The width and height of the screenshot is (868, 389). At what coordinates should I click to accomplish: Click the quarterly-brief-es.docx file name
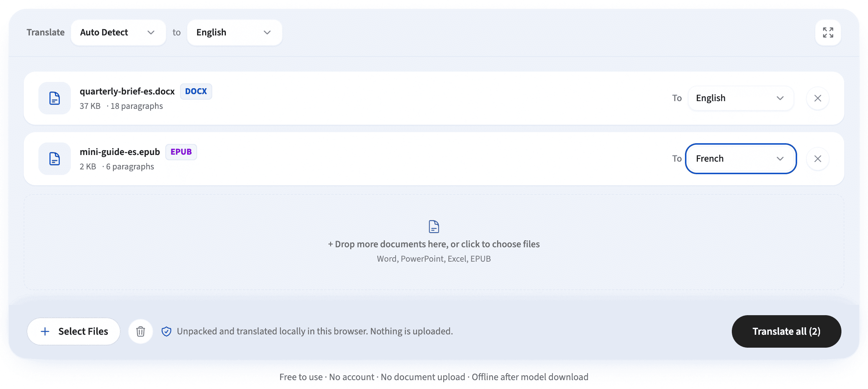coord(127,92)
